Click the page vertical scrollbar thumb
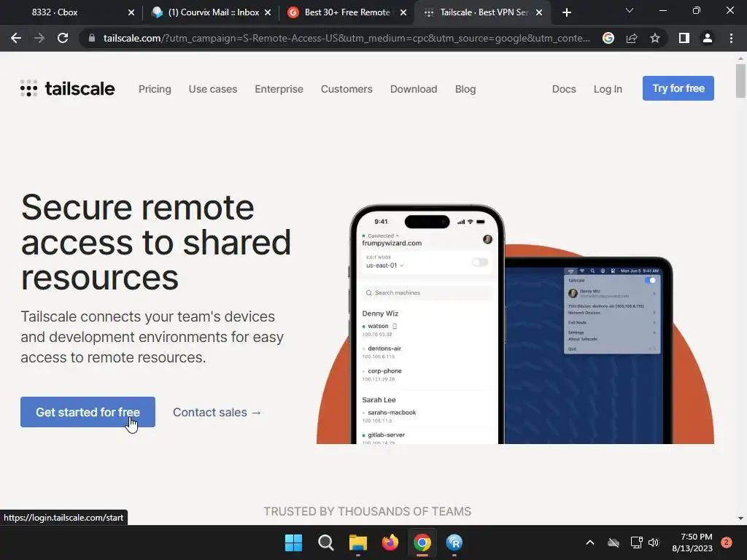 tap(740, 80)
